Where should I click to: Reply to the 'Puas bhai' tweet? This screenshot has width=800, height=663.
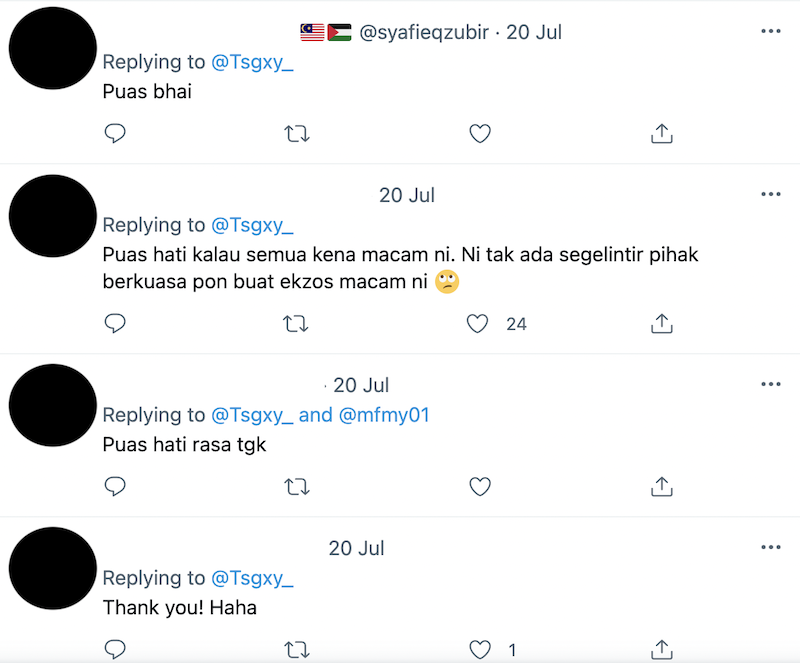115,133
